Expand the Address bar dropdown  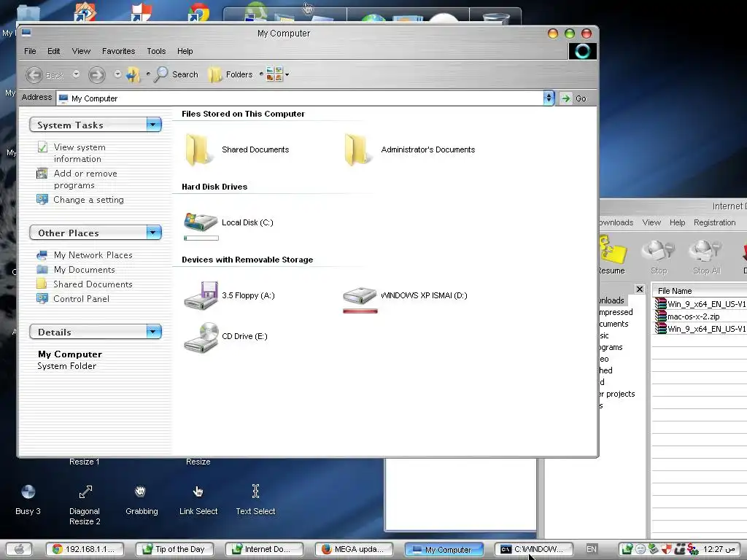coord(549,98)
